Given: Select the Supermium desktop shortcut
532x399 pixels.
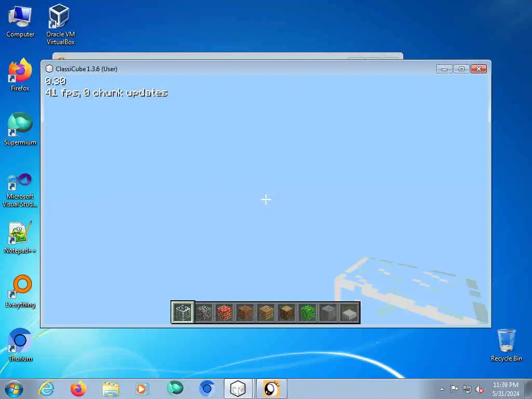Looking at the screenshot, I should (20, 129).
